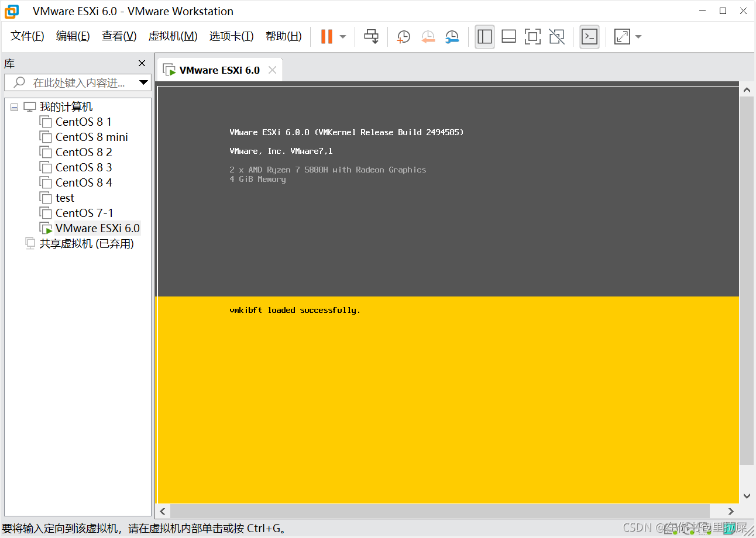The width and height of the screenshot is (756, 538).
Task: Open the 查看(V) menu
Action: [x=119, y=36]
